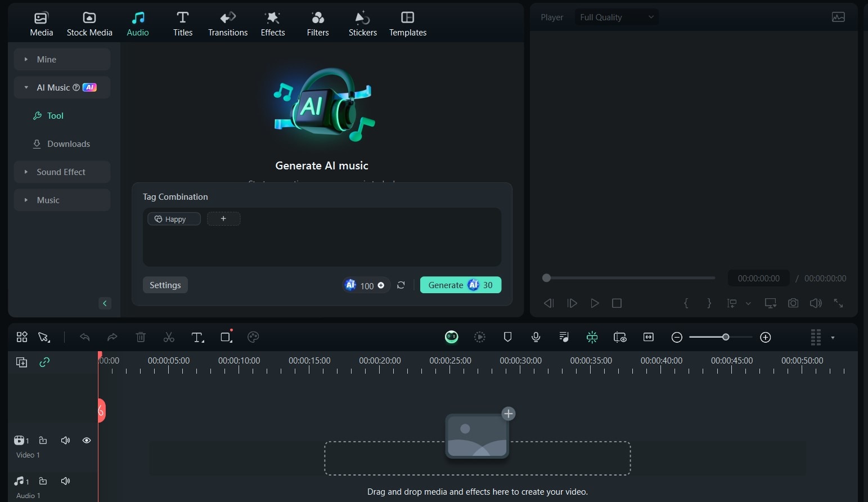Click the current timecode field

758,278
